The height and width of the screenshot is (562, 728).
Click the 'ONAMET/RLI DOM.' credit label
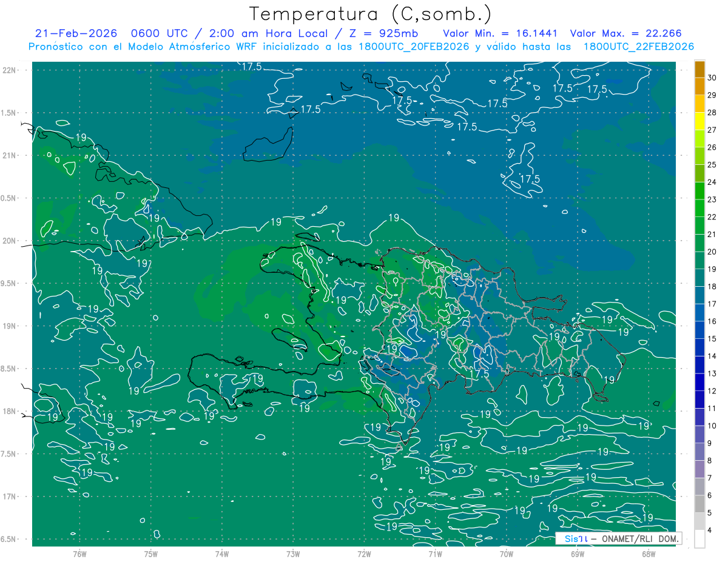640,538
